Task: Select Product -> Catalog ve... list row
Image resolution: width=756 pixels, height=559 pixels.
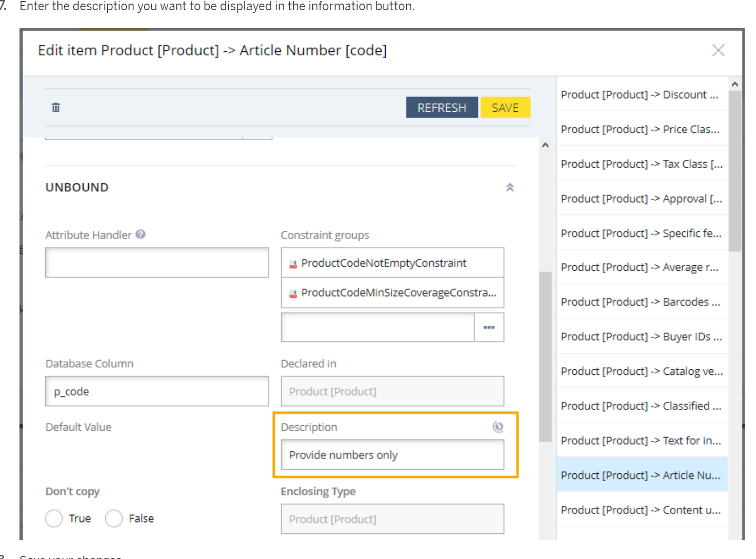Action: pyautogui.click(x=642, y=371)
